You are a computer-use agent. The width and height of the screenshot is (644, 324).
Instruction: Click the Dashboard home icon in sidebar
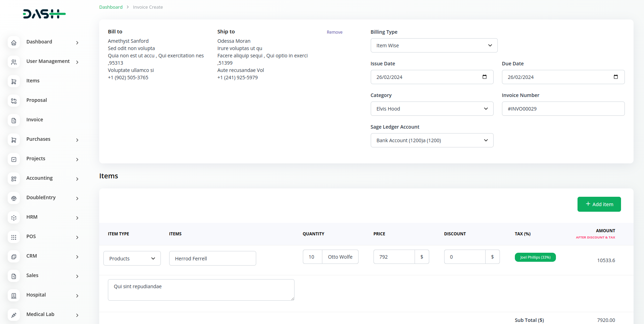14,43
